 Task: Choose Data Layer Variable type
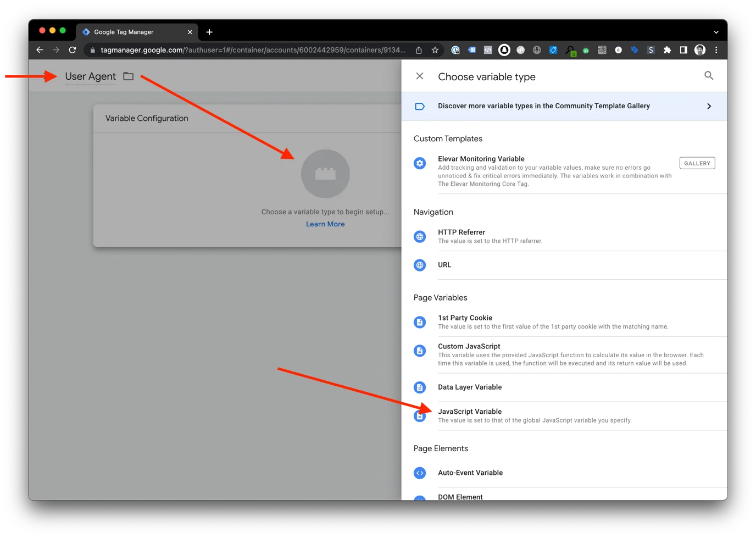565,387
